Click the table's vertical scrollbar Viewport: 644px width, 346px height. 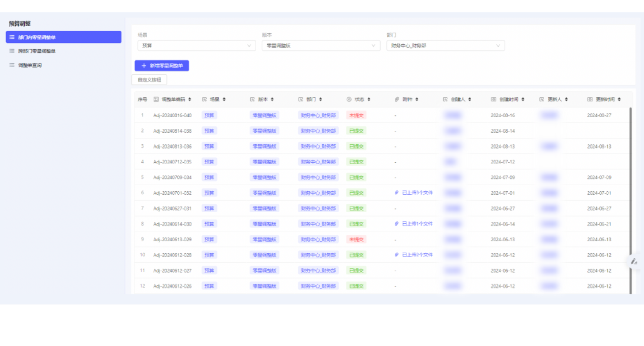[x=630, y=200]
